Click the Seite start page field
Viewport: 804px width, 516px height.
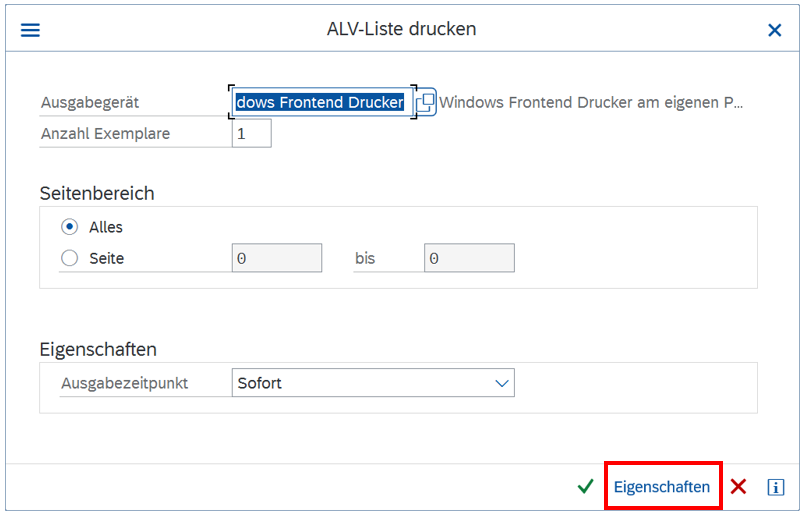coord(277,258)
